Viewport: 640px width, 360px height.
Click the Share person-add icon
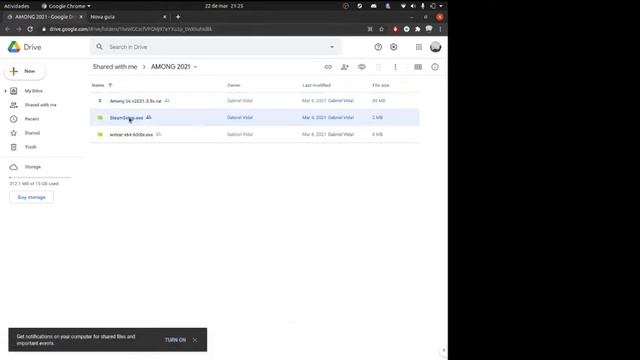(x=345, y=67)
